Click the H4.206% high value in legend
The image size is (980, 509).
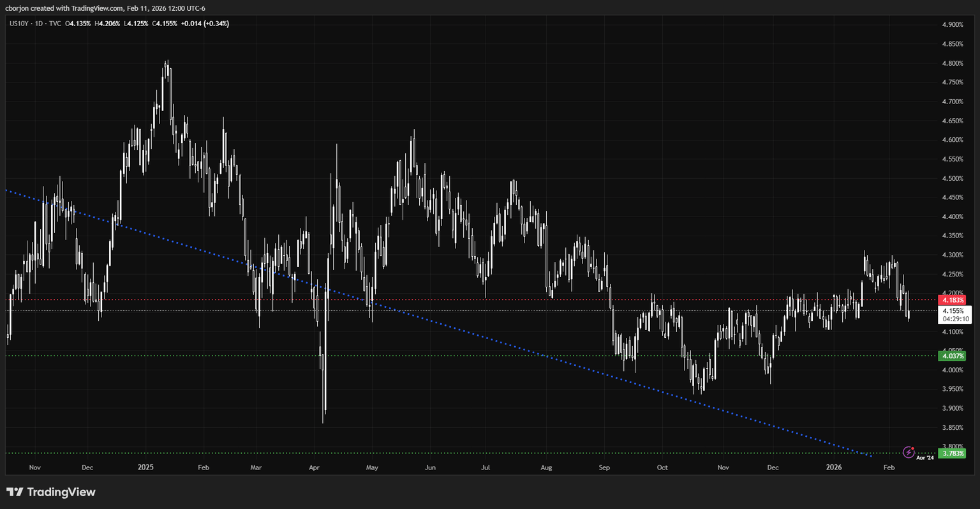tap(106, 24)
